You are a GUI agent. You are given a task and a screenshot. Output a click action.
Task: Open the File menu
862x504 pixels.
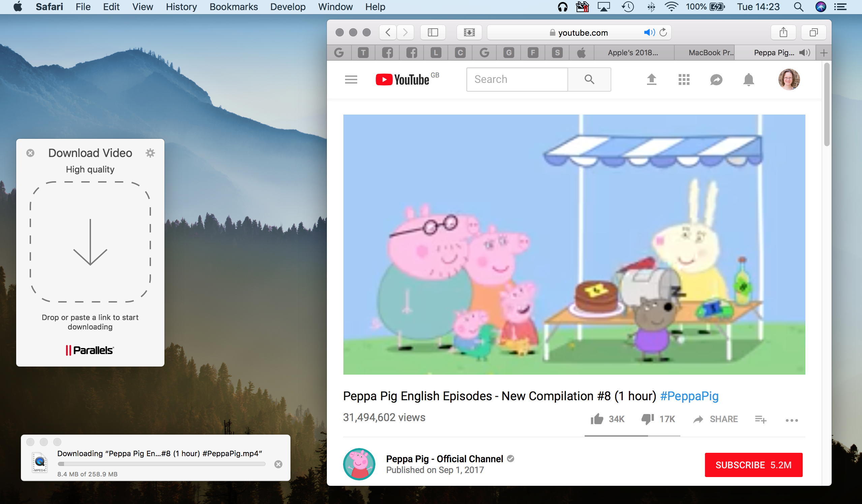tap(83, 7)
